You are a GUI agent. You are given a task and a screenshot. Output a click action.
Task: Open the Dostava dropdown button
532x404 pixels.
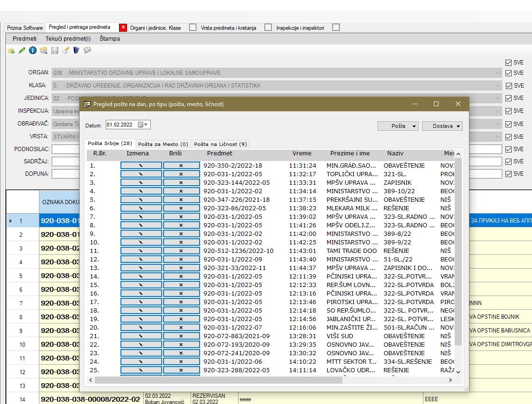(x=442, y=126)
